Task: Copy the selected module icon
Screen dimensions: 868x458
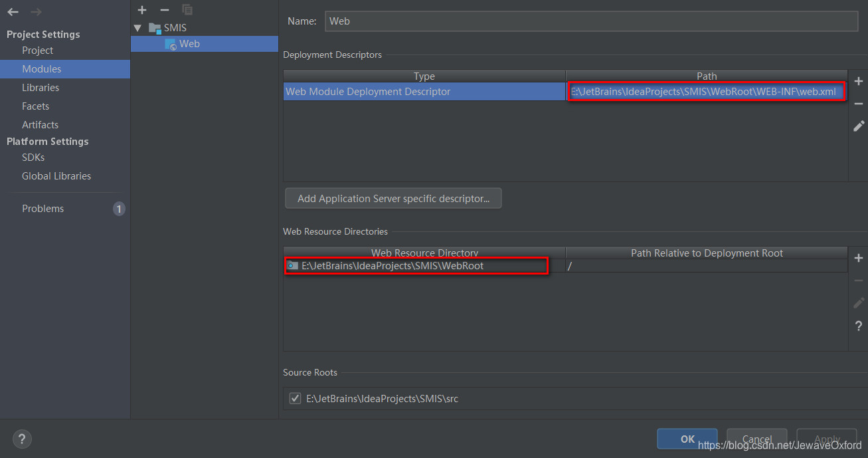Action: tap(187, 10)
